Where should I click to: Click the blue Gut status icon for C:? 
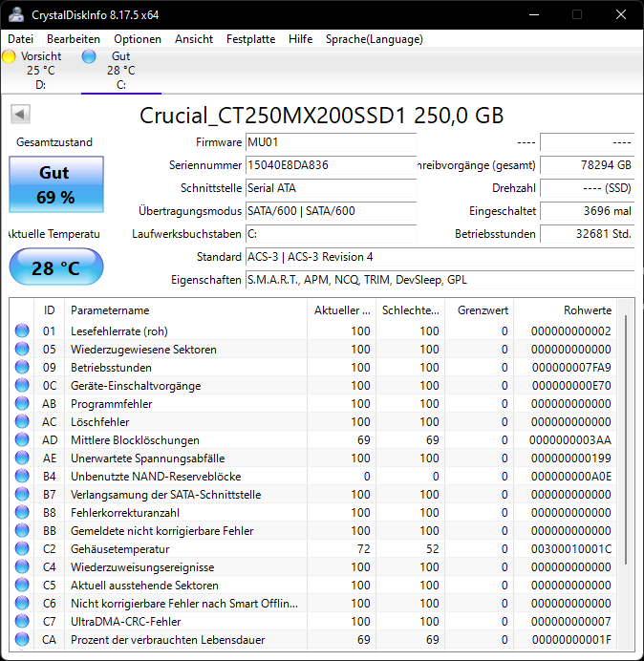tap(89, 56)
